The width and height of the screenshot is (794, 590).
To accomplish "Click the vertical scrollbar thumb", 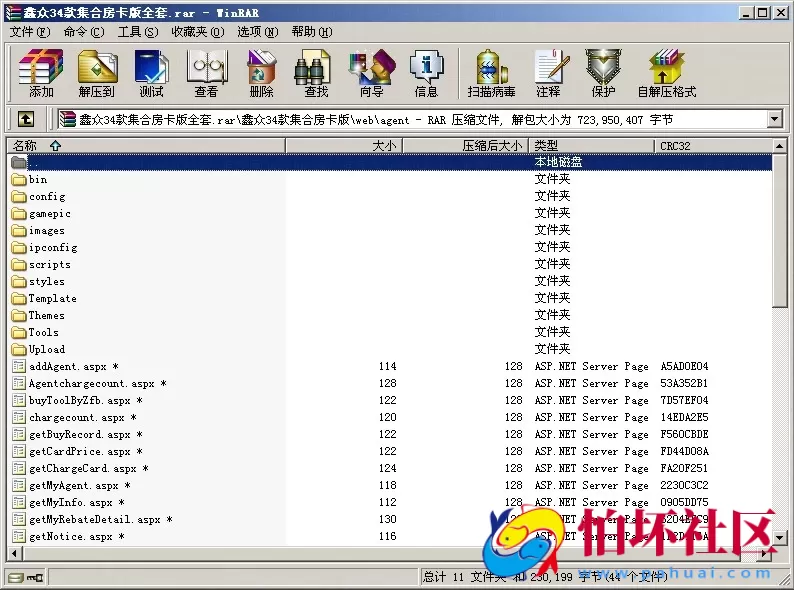I will point(780,230).
